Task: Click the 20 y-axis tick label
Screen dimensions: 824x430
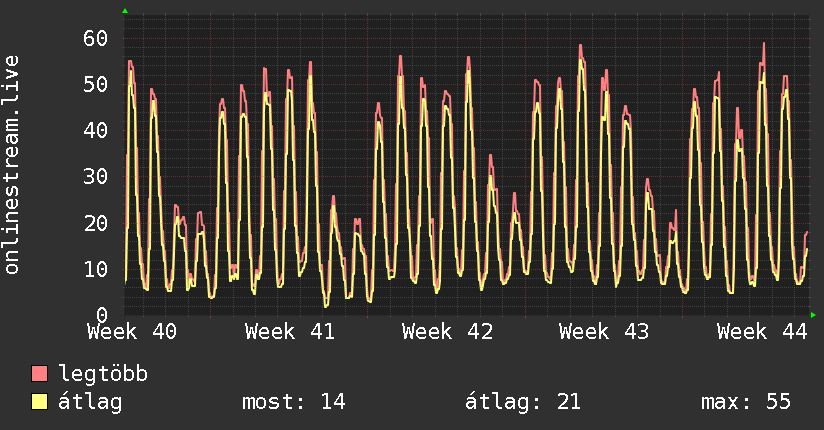Action: pyautogui.click(x=96, y=223)
